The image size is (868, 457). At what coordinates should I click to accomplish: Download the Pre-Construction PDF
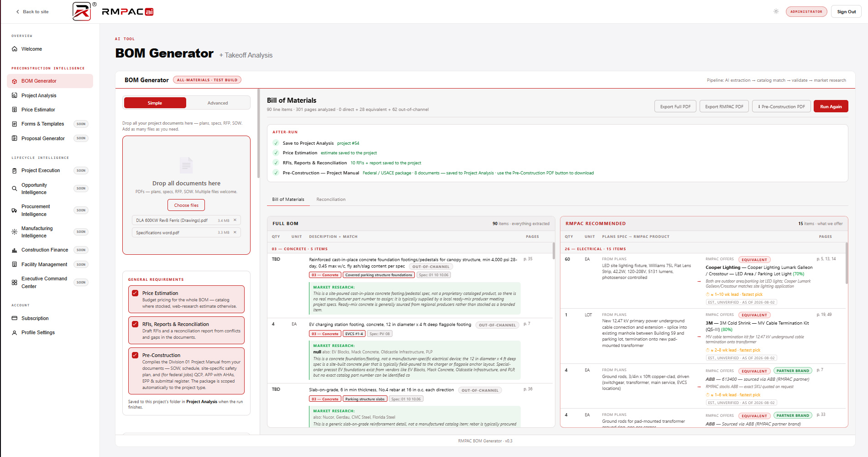[781, 106]
